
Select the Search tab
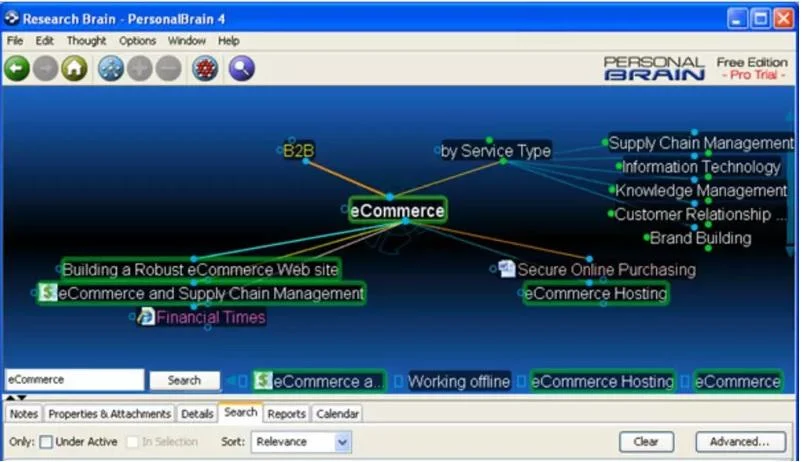pyautogui.click(x=240, y=412)
